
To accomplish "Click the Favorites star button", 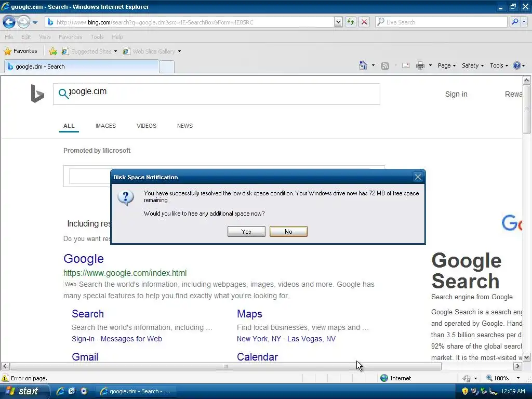I will pyautogui.click(x=20, y=51).
